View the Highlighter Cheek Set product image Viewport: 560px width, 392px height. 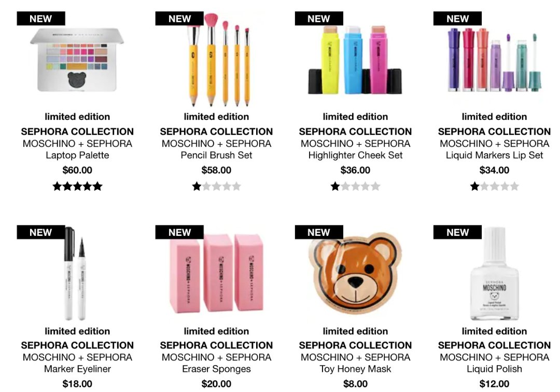355,59
